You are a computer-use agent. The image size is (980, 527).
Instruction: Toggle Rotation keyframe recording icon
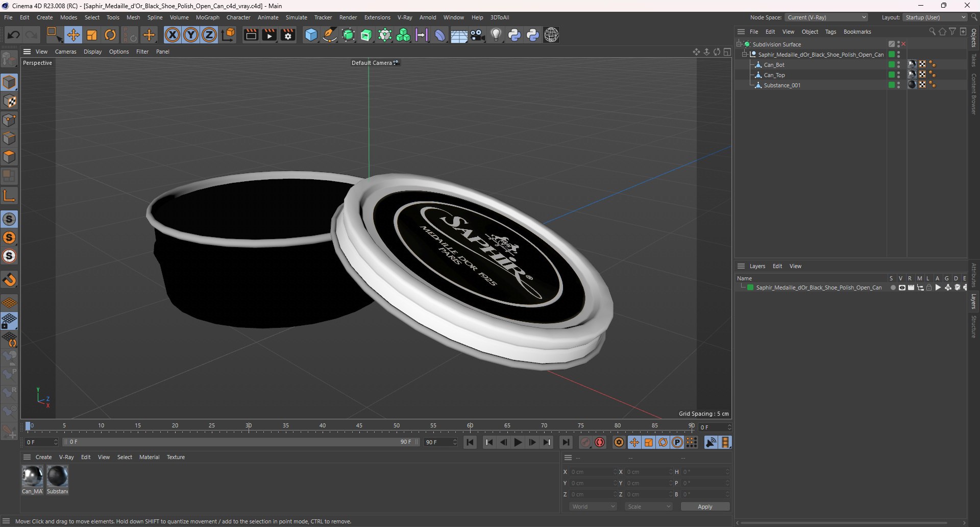pyautogui.click(x=663, y=442)
